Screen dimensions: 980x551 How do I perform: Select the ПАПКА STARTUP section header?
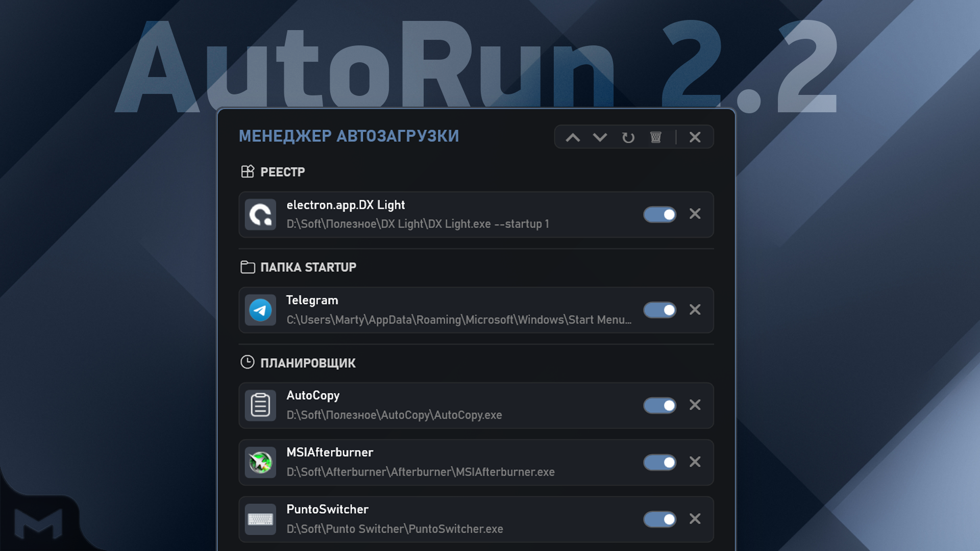pos(308,267)
